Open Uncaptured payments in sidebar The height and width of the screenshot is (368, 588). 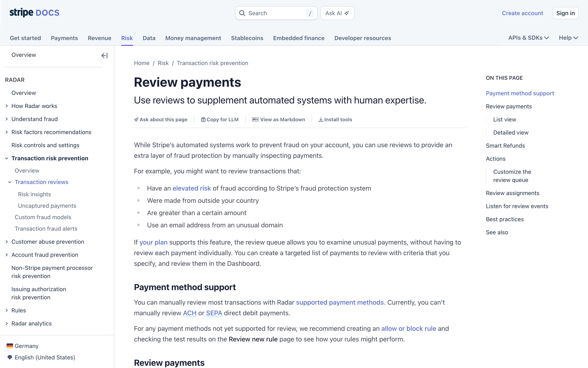pyautogui.click(x=47, y=206)
